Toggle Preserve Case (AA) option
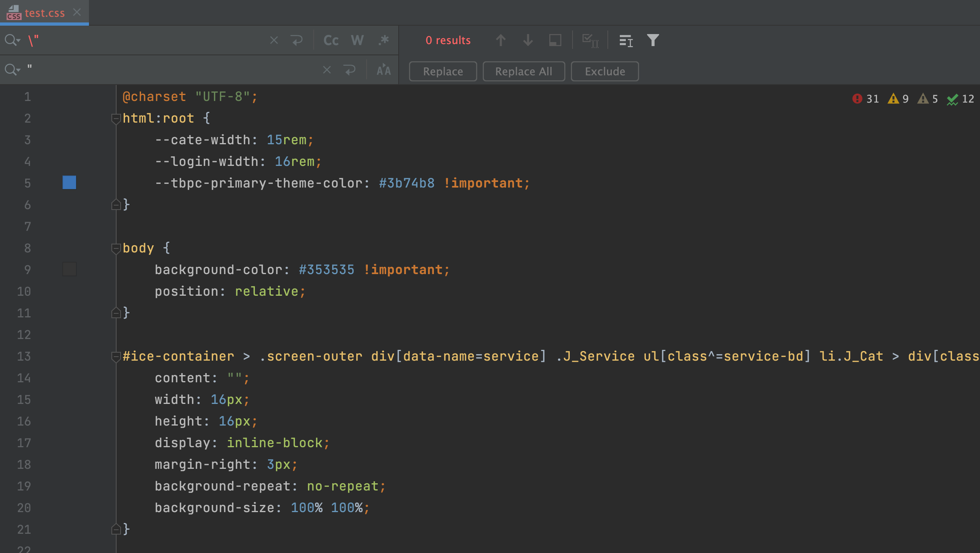Screen dimensions: 980x553 pyautogui.click(x=384, y=70)
